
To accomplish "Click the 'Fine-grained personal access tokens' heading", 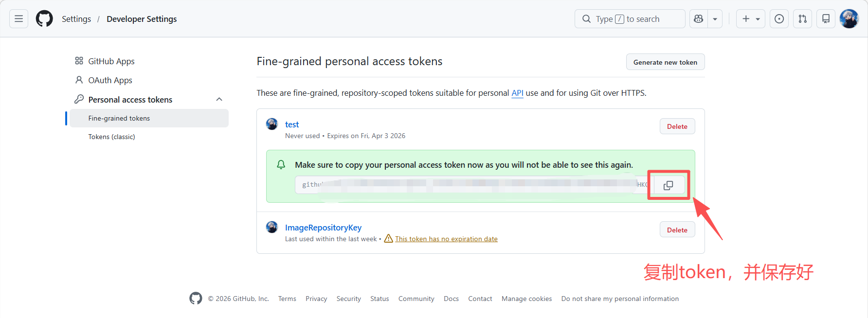I will pyautogui.click(x=349, y=61).
